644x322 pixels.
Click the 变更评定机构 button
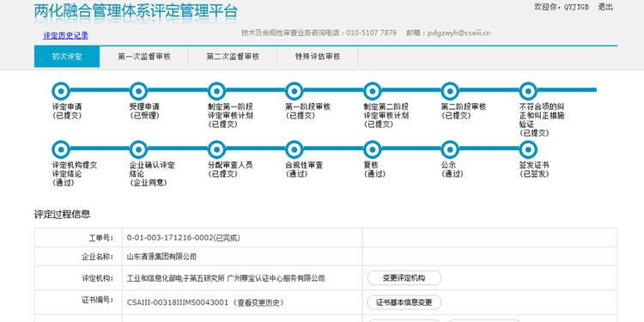click(404, 278)
